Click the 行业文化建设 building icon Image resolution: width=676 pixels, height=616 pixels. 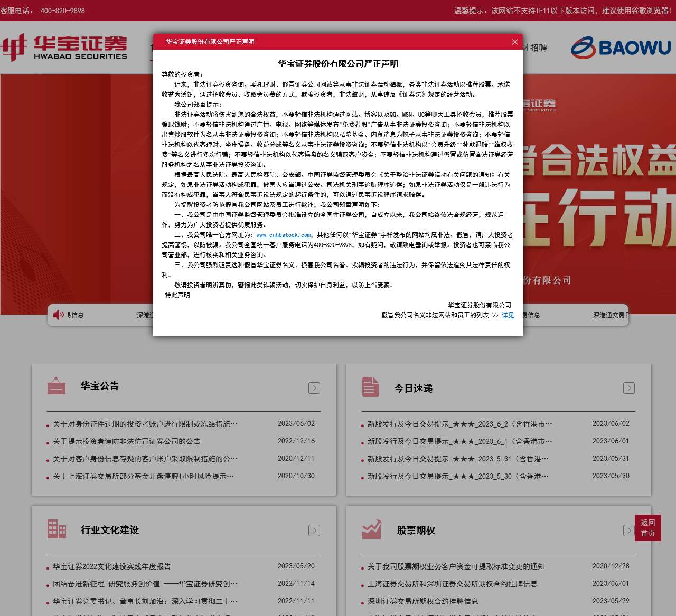[x=57, y=529]
